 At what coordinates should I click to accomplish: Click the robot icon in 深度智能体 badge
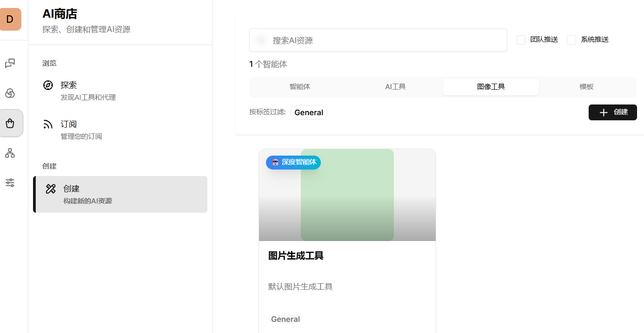pos(275,162)
